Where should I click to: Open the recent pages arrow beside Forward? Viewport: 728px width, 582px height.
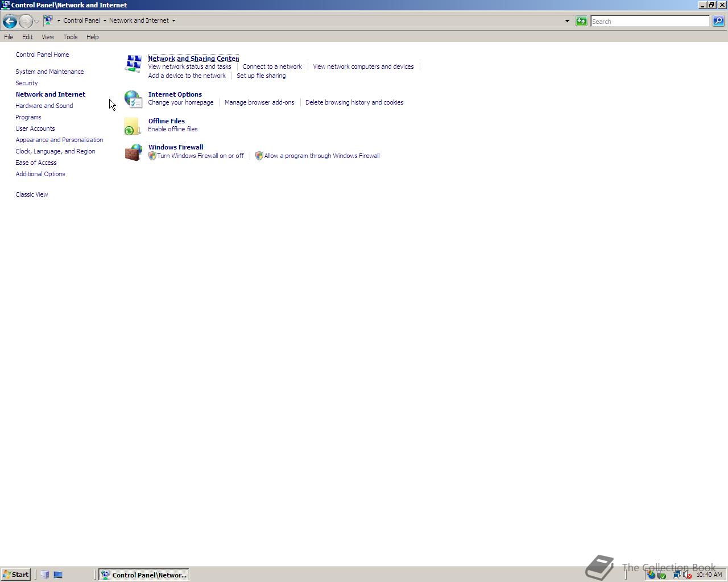[x=36, y=22]
